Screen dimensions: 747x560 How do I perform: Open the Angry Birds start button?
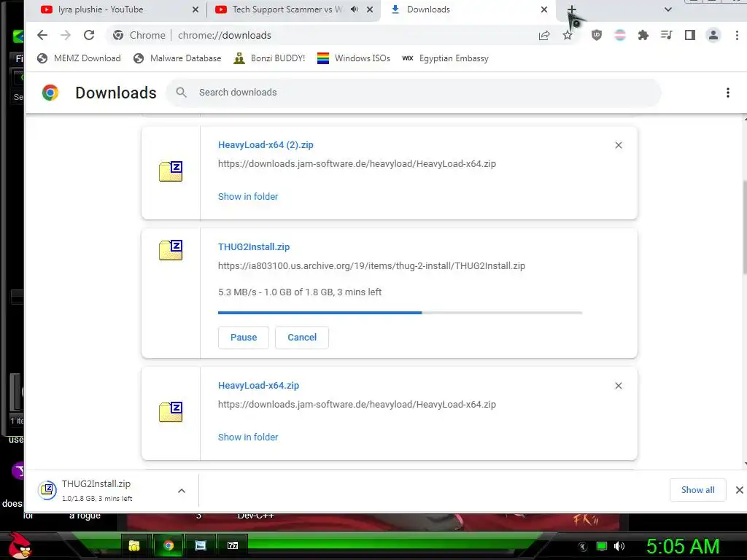pyautogui.click(x=19, y=545)
